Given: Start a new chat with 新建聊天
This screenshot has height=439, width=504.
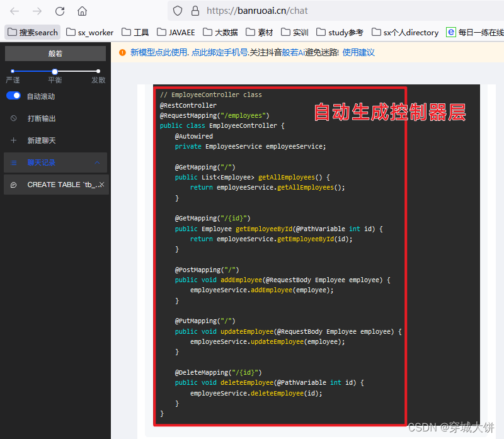Looking at the screenshot, I should pos(42,140).
